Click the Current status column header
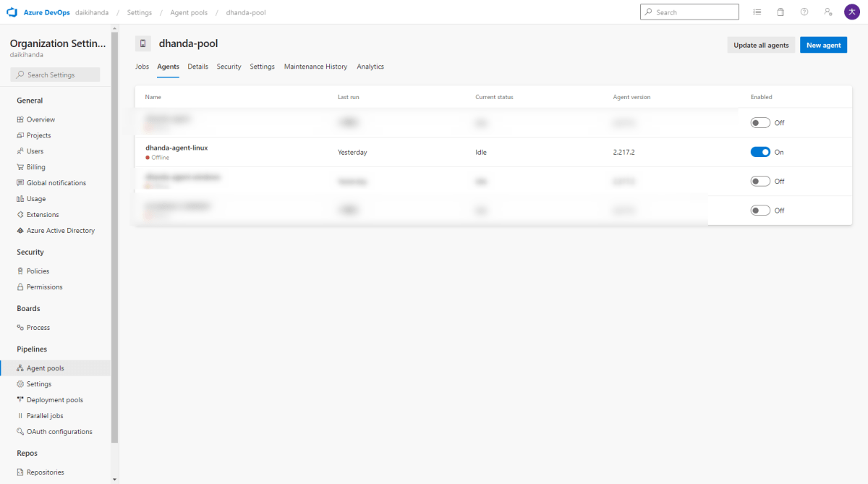868x484 pixels. pyautogui.click(x=494, y=97)
